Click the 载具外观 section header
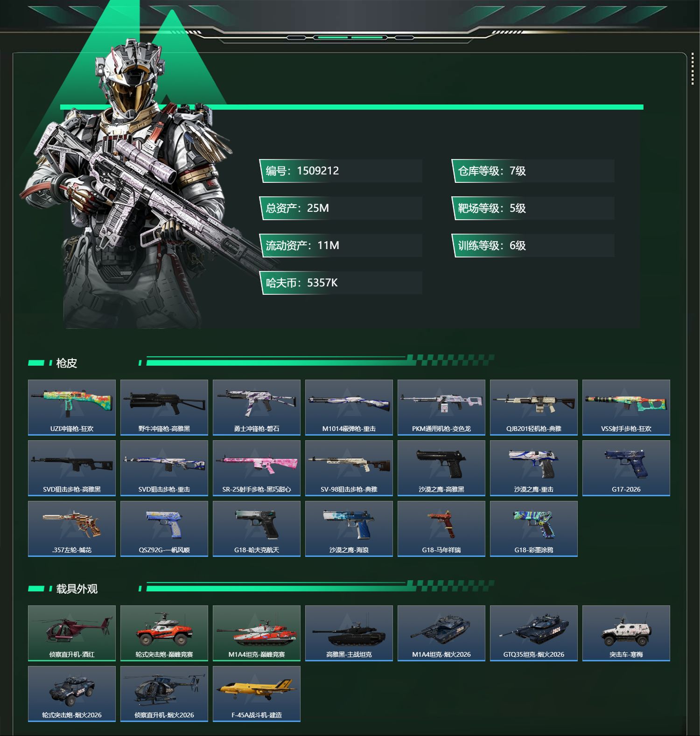Viewport: 700px width, 736px height. (x=77, y=589)
